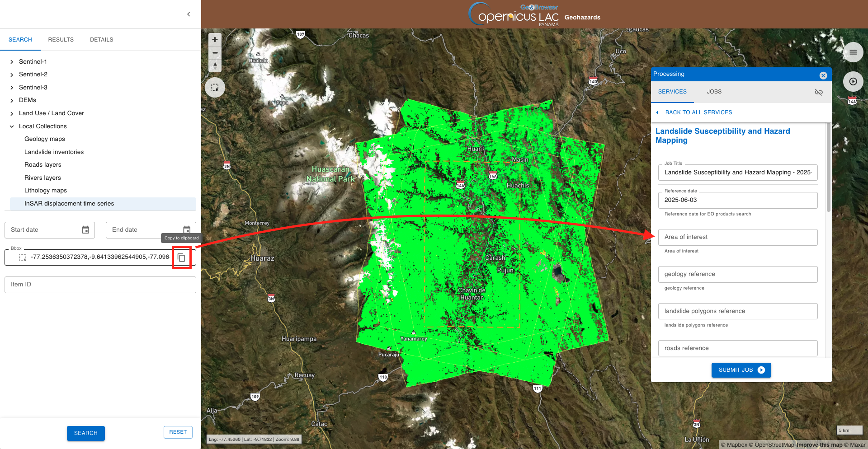Activate the draw area selection tool

(x=215, y=87)
